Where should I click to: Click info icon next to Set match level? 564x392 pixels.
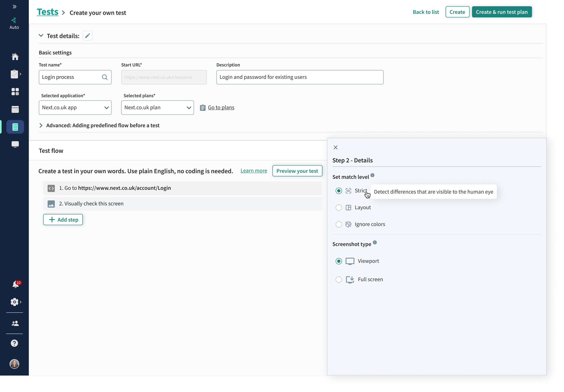coord(372,175)
